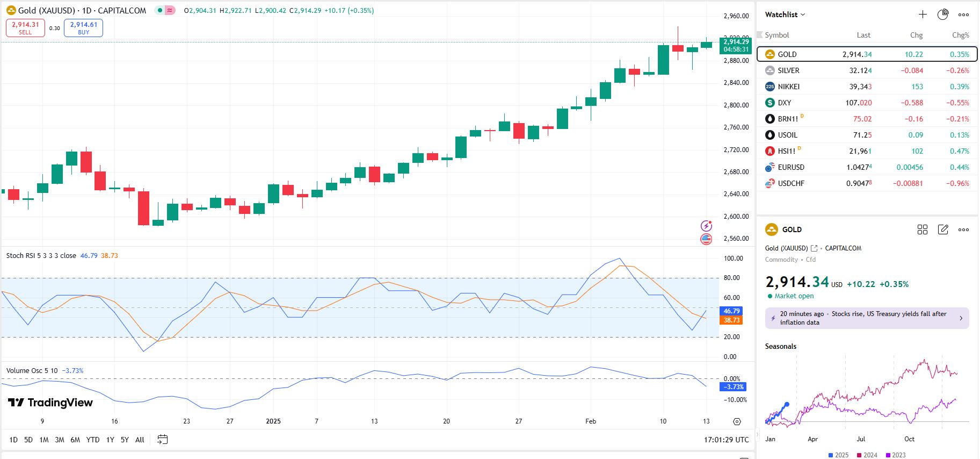The width and height of the screenshot is (980, 459).
Task: Click the US flag economic event icon
Action: click(706, 239)
